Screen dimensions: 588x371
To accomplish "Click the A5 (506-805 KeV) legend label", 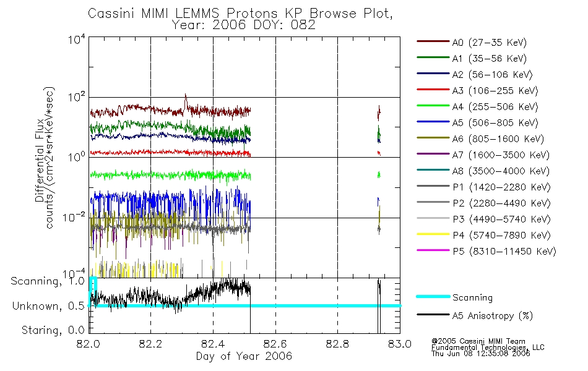I will point(495,123).
